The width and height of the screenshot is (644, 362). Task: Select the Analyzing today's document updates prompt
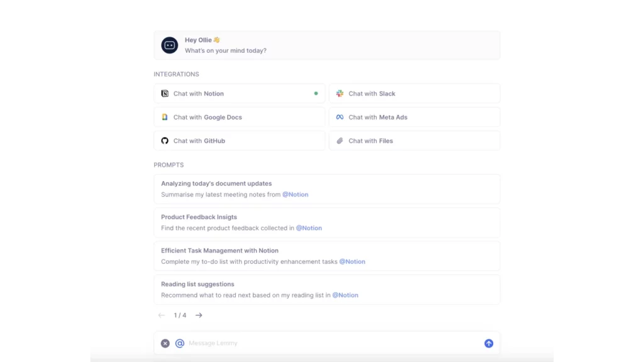click(x=326, y=189)
